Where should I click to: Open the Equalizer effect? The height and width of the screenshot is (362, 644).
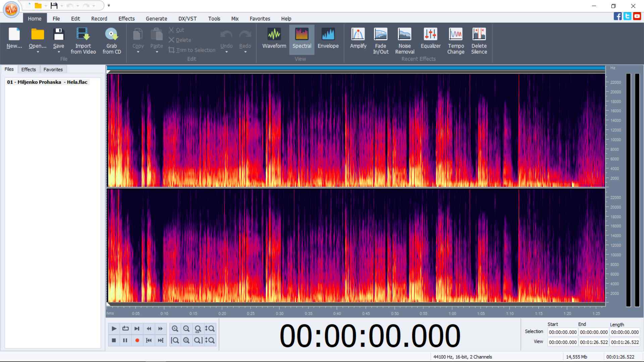pyautogui.click(x=430, y=35)
